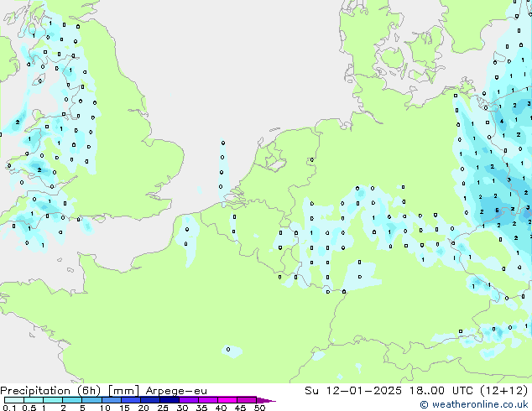
Task: Select the 40–45 mm magenta legend swatch
Action: click(x=227, y=400)
